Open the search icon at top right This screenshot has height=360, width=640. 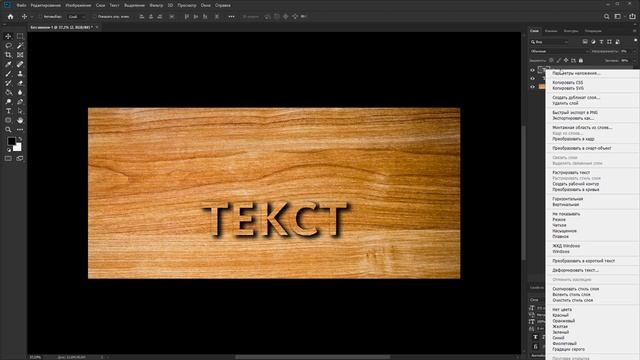(607, 17)
